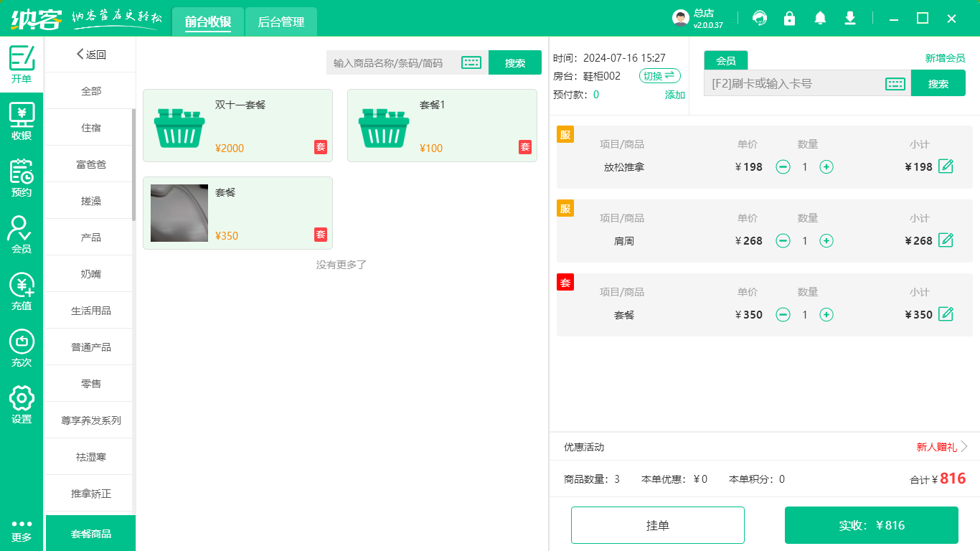
Task: Select the 住宿 category in list
Action: coord(90,128)
